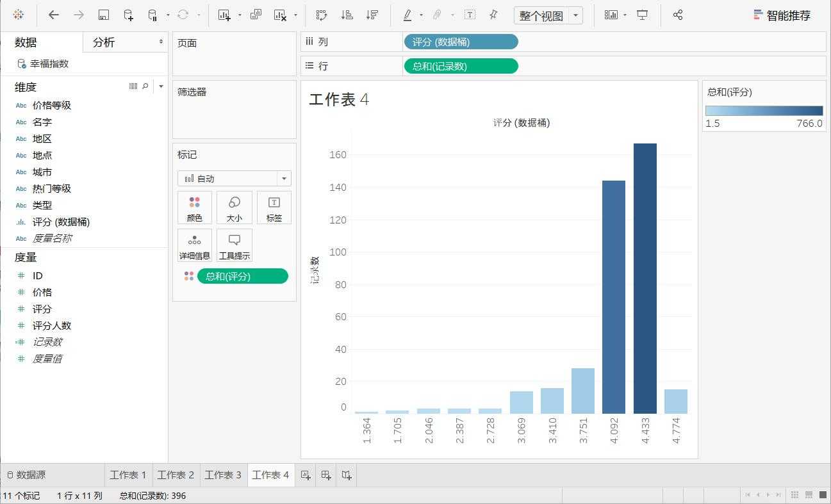The image size is (831, 504).
Task: Click the refresh run update icon
Action: [x=183, y=15]
